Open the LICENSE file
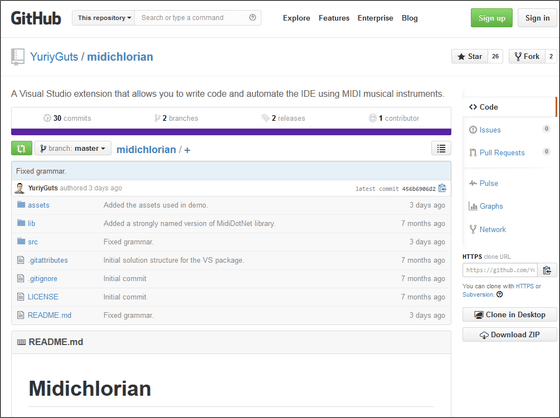This screenshot has height=418, width=560. pos(43,297)
